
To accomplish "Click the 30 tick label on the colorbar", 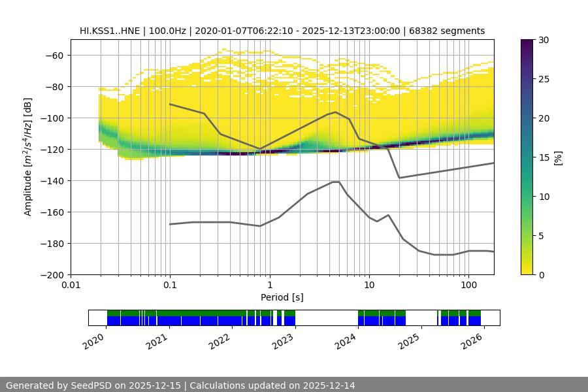I will pyautogui.click(x=544, y=40).
